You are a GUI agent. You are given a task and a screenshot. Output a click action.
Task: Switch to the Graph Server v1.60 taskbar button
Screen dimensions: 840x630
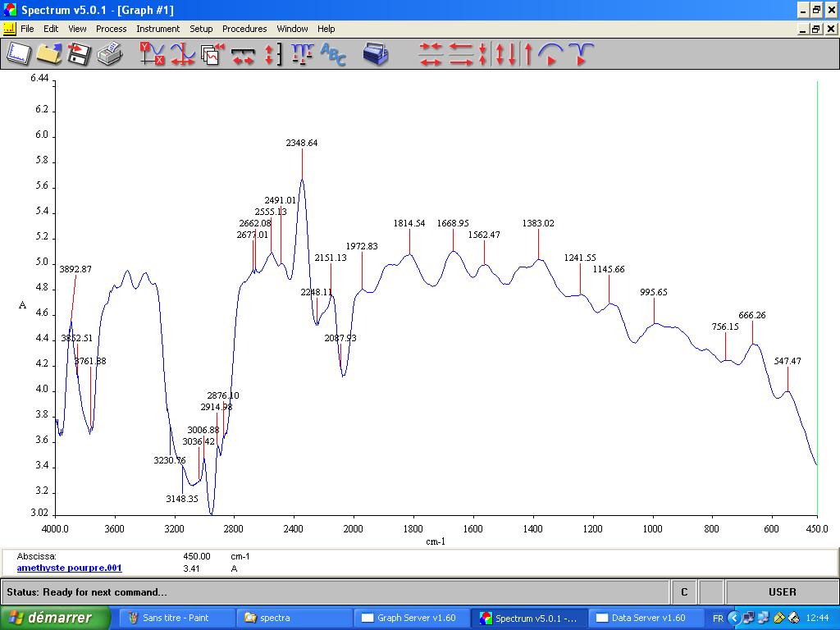(x=409, y=618)
